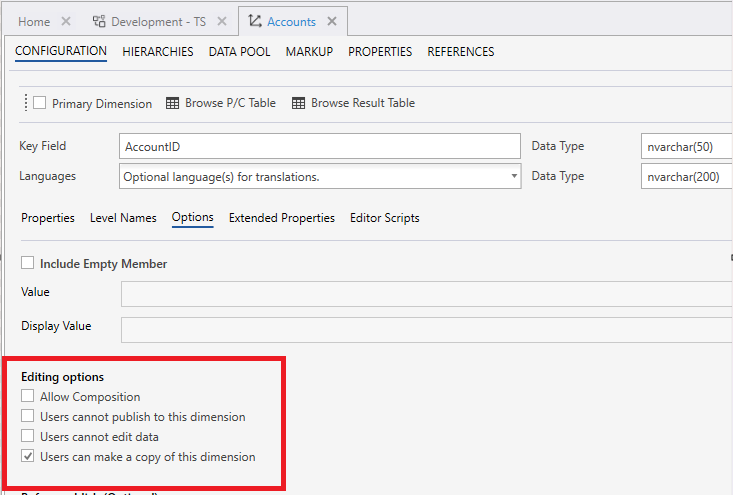Viewport: 733px width, 495px height.
Task: Click the Browse Result Table grid icon
Action: pyautogui.click(x=298, y=103)
